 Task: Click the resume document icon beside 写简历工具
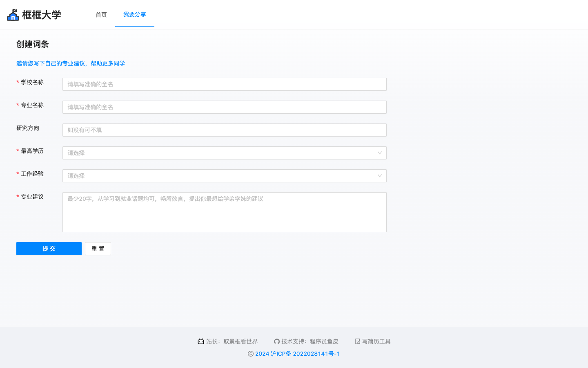click(358, 341)
